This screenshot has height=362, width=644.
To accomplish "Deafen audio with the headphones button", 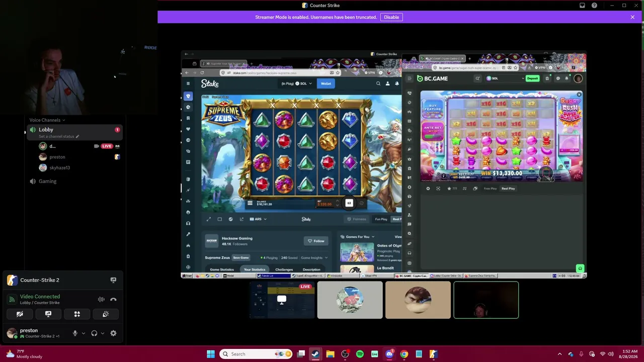I will click(94, 333).
